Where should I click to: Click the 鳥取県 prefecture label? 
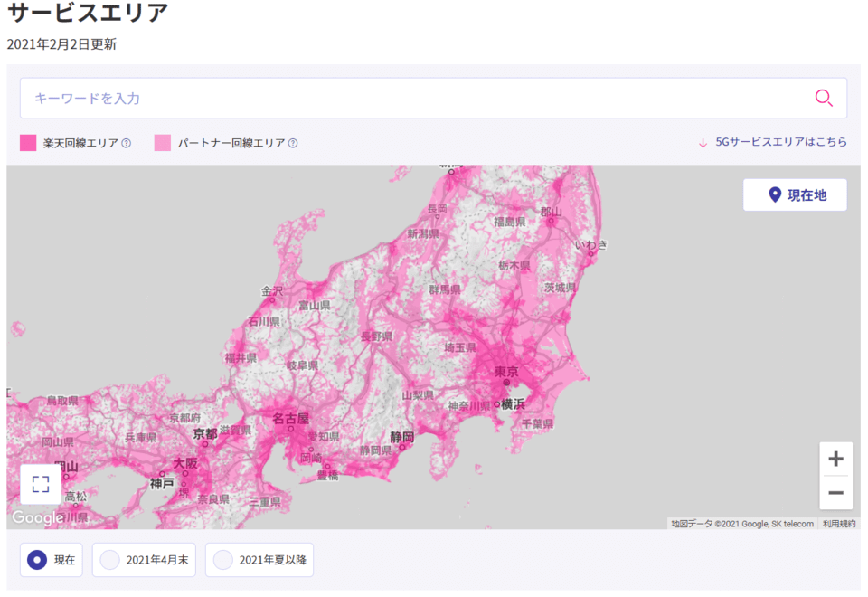(62, 401)
